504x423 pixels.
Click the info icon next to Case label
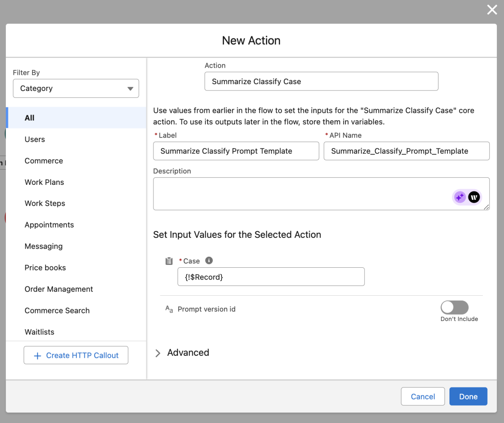(208, 260)
